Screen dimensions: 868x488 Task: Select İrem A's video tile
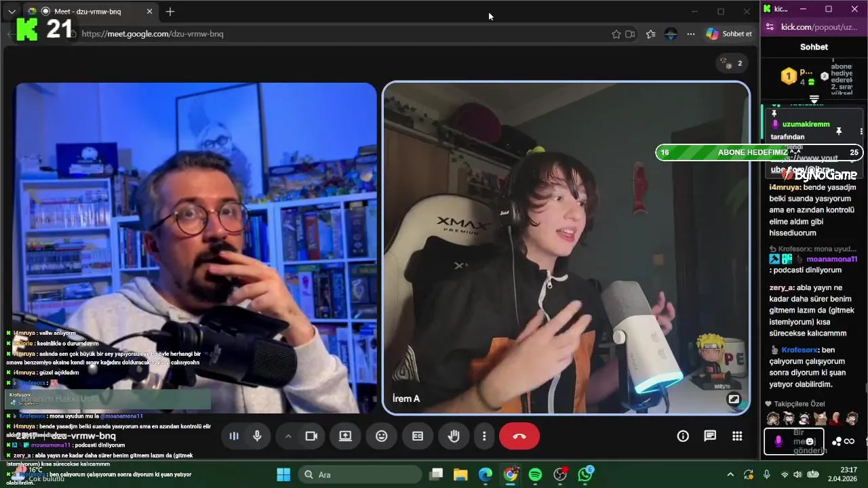pos(566,247)
